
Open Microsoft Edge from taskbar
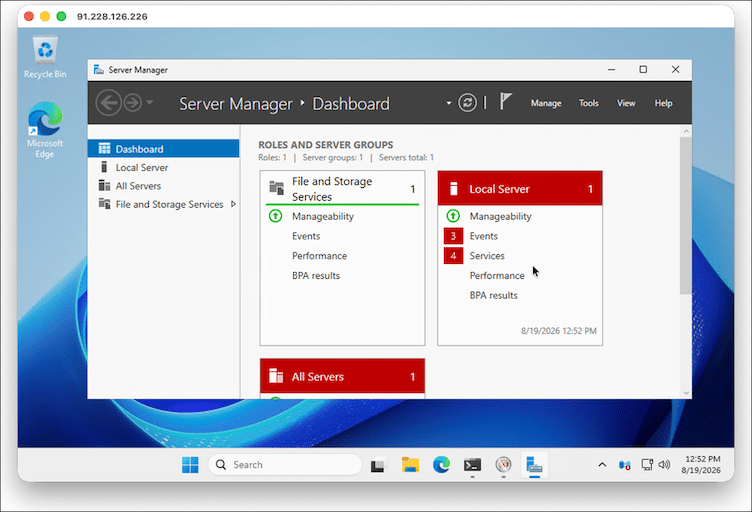click(x=441, y=465)
